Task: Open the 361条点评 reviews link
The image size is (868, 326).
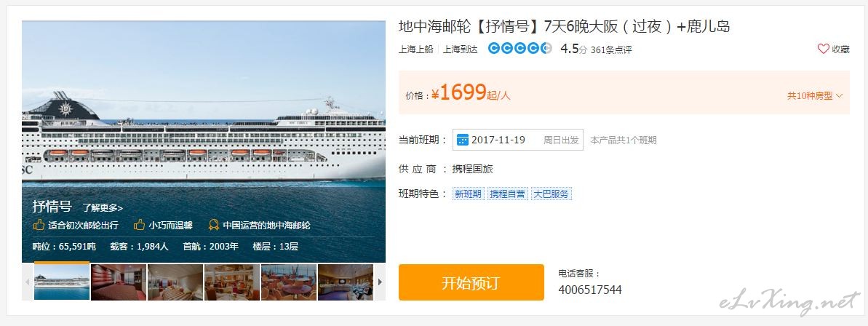Action: 610,49
